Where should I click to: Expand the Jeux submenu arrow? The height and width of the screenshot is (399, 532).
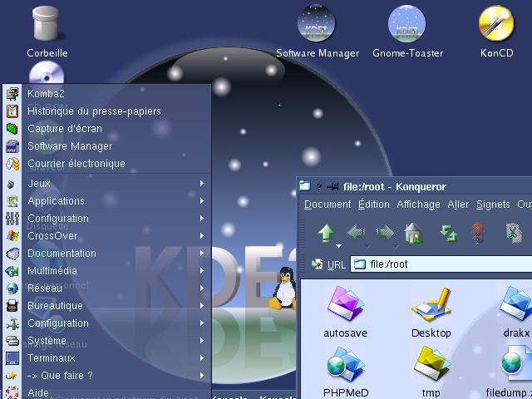pos(202,183)
